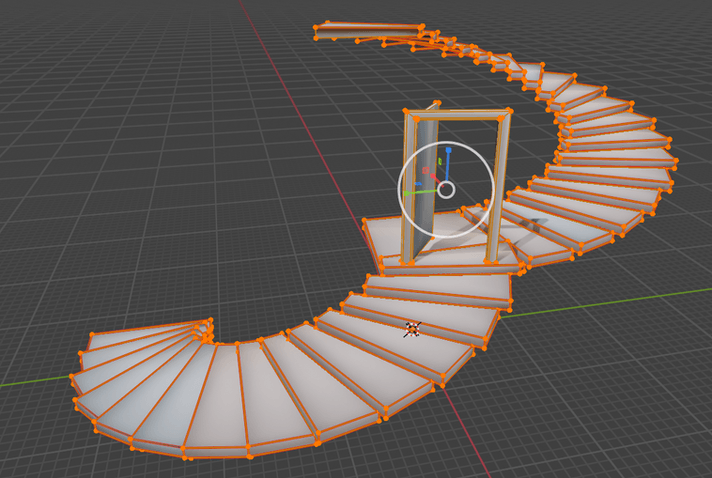Click the gizmo's large white outer ring

[x=400, y=185]
